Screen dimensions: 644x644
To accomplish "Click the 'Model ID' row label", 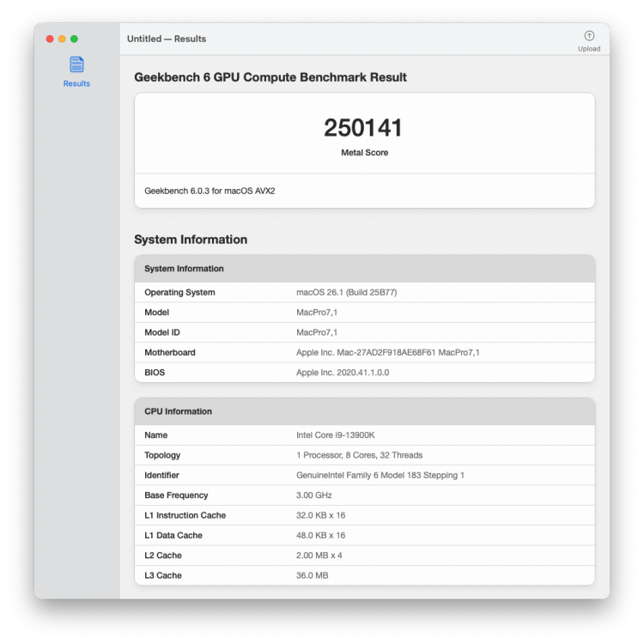I will (161, 332).
